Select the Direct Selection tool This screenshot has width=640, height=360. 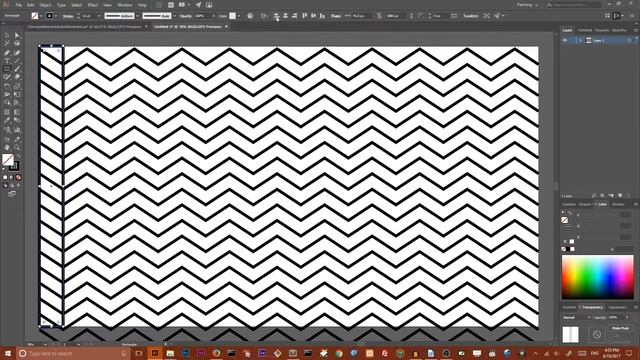pyautogui.click(x=17, y=36)
